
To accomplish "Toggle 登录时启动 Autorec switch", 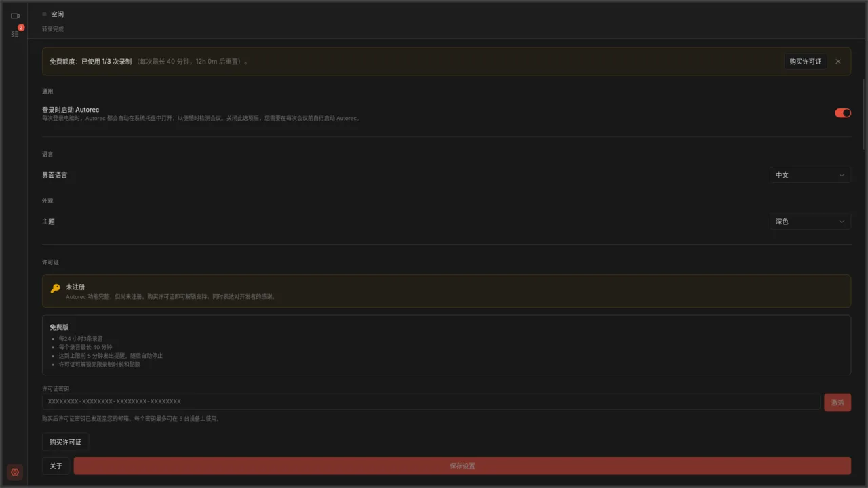I will [x=843, y=113].
